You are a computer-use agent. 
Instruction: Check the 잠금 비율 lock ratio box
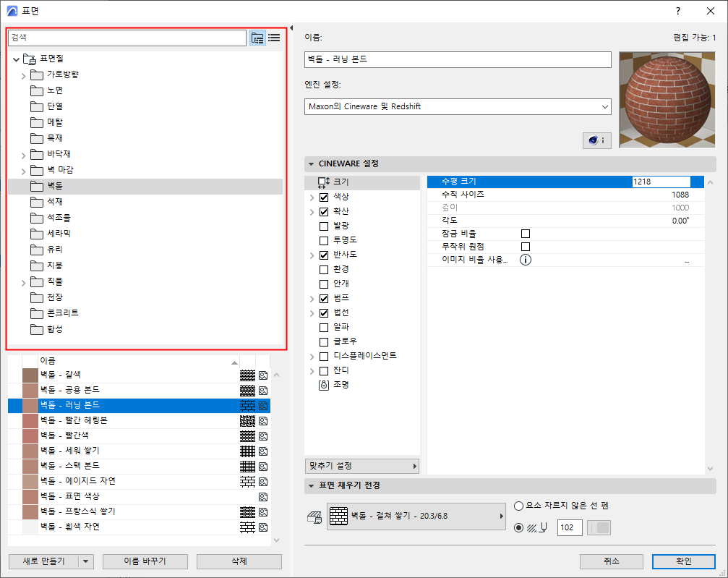pyautogui.click(x=526, y=234)
